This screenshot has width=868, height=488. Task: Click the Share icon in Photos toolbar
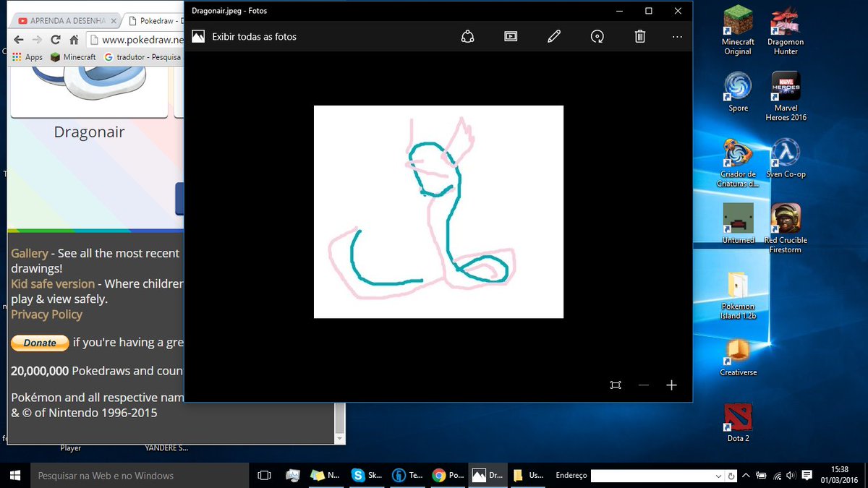(x=468, y=37)
